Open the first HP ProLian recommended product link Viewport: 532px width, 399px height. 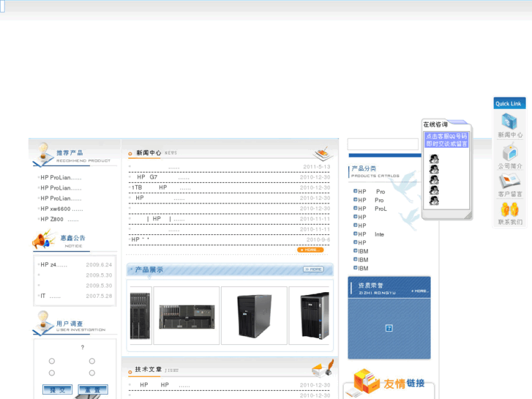tap(61, 178)
